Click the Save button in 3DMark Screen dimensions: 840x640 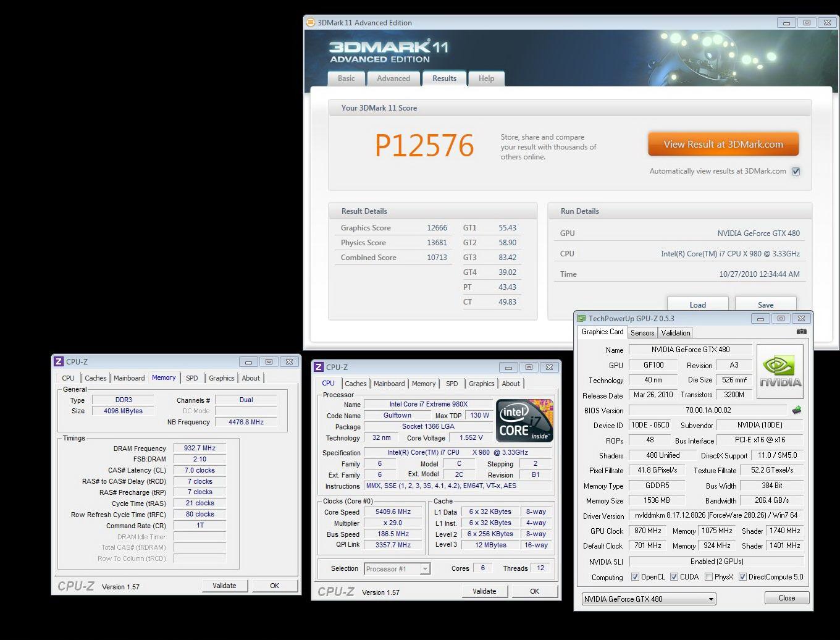coord(766,305)
